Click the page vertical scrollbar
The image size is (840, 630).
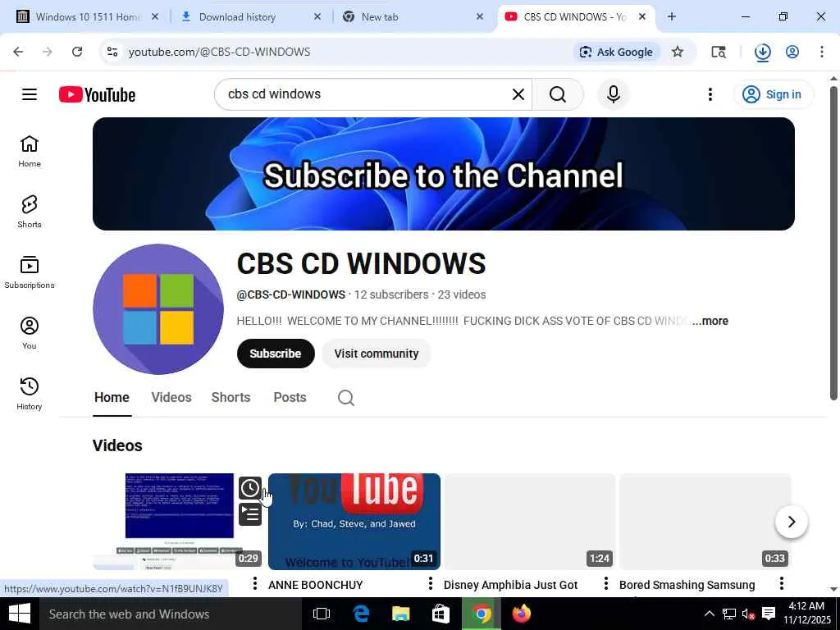tap(833, 243)
